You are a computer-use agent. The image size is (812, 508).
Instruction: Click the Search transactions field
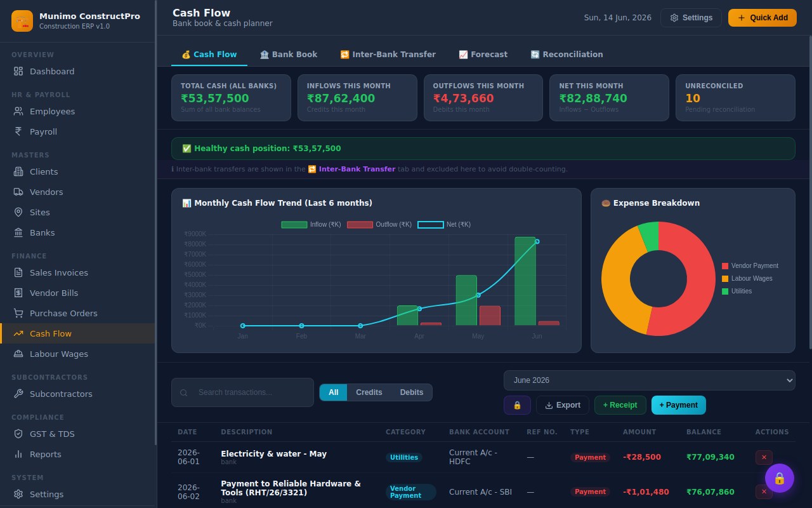242,392
